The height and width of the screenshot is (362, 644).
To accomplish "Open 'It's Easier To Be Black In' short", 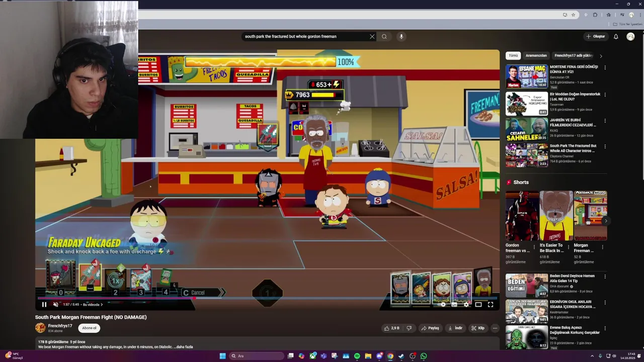I will pyautogui.click(x=556, y=216).
